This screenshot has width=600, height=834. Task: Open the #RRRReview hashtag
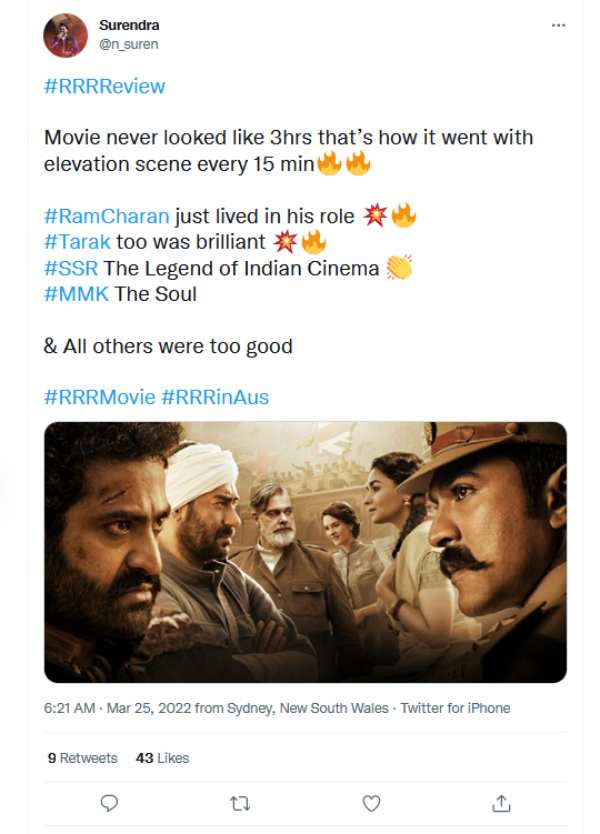click(x=105, y=86)
